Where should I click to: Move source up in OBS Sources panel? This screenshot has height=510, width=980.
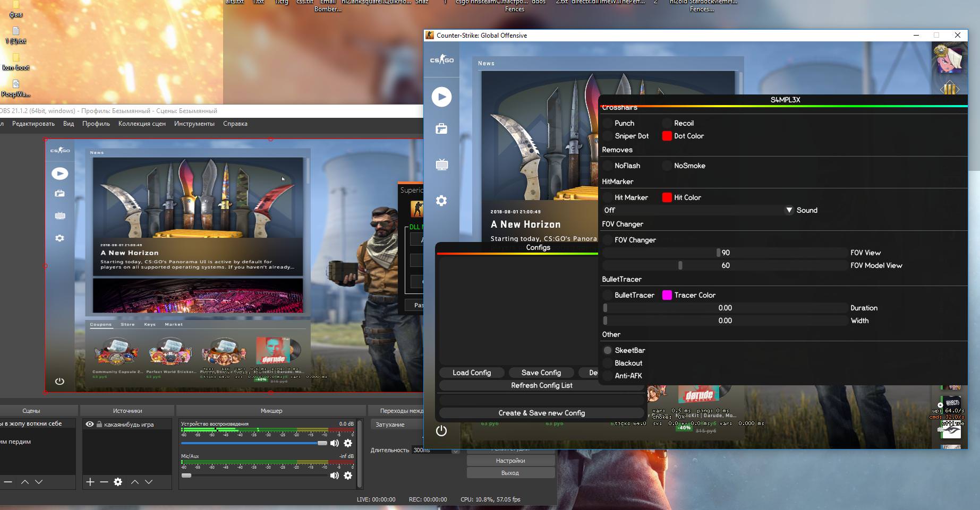[135, 482]
